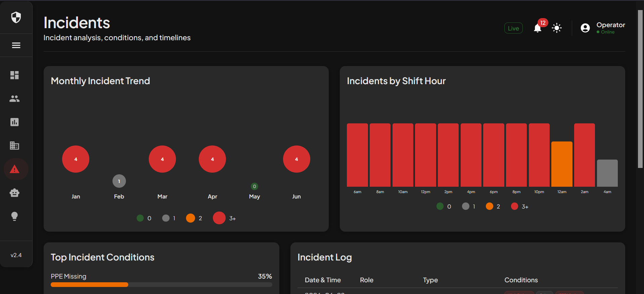Open notifications bell with 12 badge
The width and height of the screenshot is (644, 294).
[x=538, y=28]
